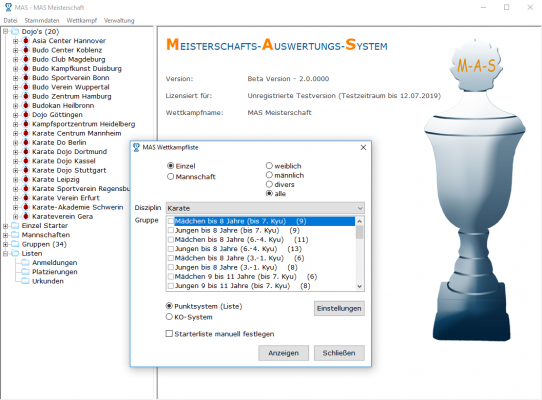Choose the weiblich radio option
The image size is (542, 400).
tap(269, 166)
